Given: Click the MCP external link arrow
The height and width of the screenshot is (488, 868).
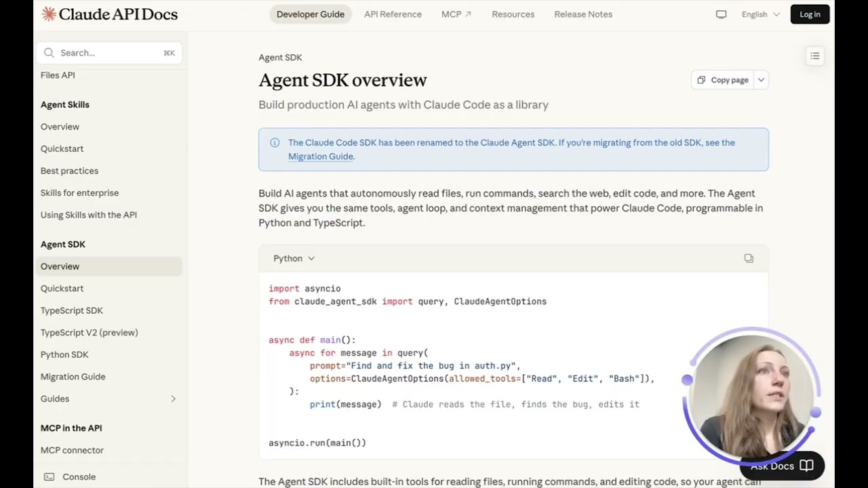Looking at the screenshot, I should click(468, 14).
